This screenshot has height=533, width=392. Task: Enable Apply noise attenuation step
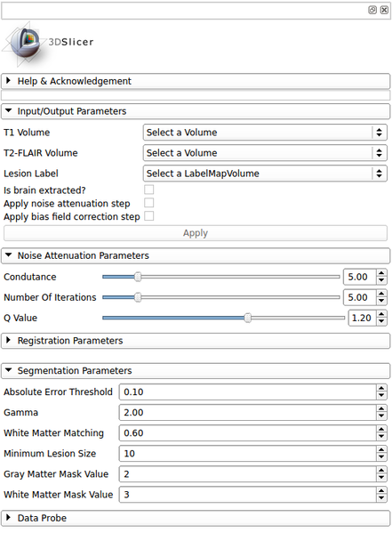point(148,203)
